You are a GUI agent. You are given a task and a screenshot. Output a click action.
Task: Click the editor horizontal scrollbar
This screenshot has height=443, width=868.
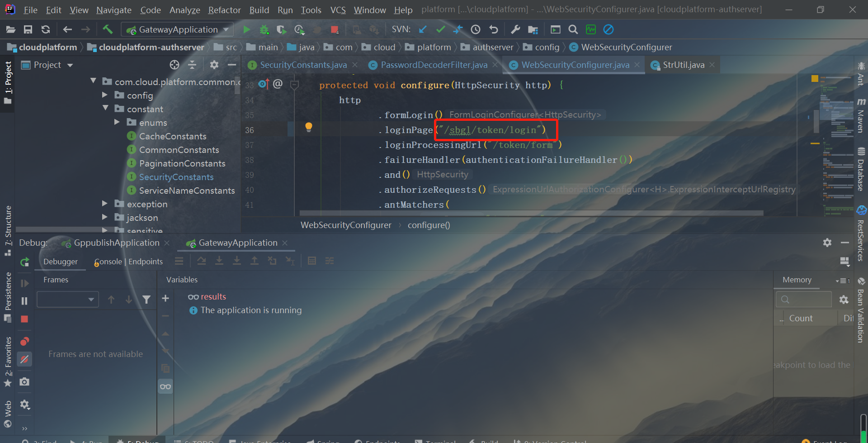coord(531,213)
